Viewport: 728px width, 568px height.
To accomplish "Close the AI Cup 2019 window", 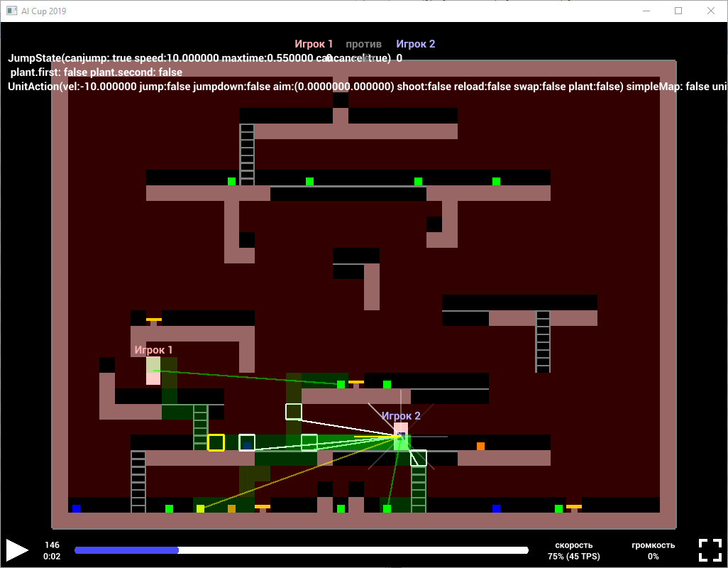I will [711, 11].
